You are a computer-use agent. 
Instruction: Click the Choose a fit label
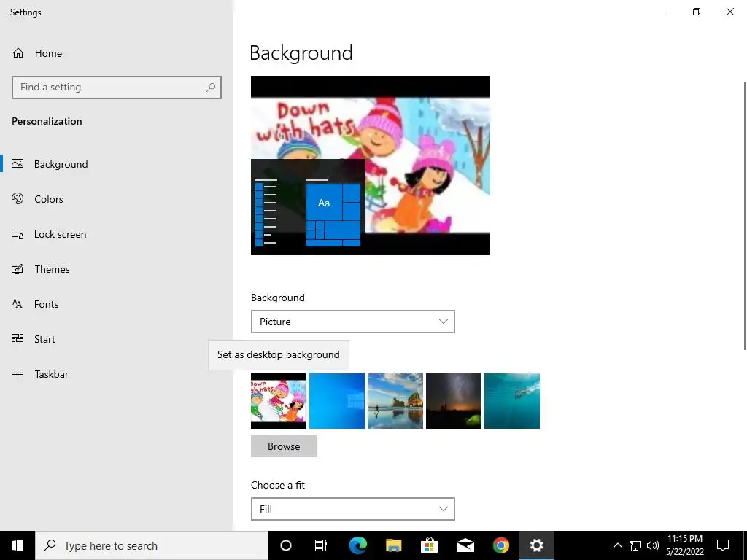coord(278,485)
